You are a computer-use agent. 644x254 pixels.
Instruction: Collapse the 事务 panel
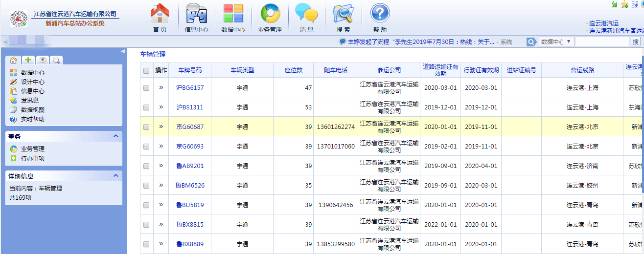[116, 136]
